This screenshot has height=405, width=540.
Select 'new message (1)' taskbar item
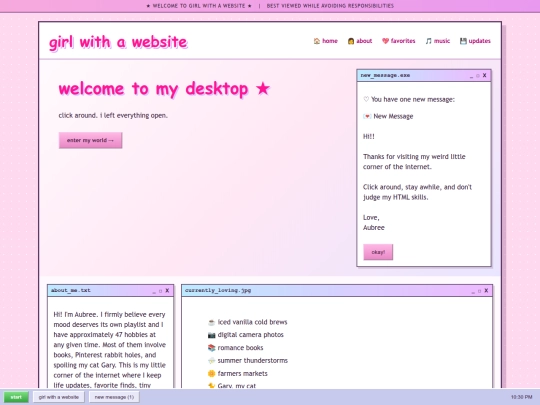(x=114, y=397)
